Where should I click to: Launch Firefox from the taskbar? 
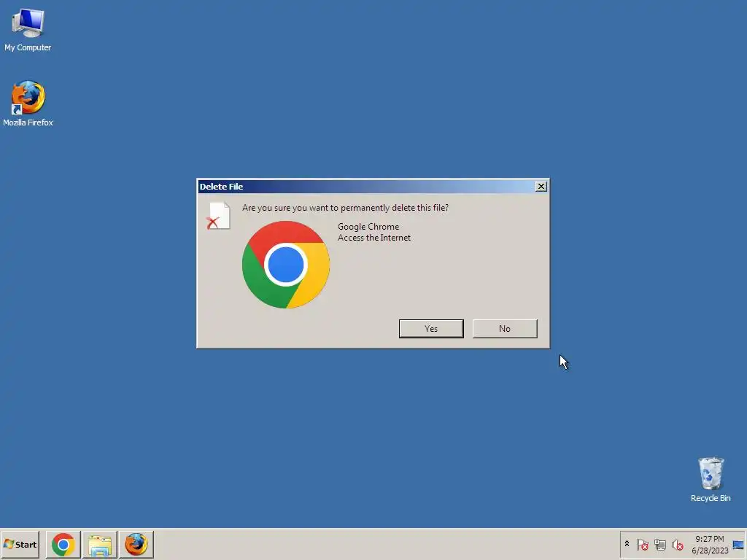[136, 544]
